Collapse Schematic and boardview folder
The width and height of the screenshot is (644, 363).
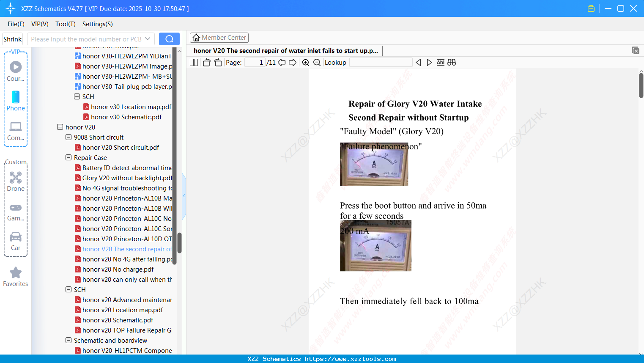(x=69, y=340)
